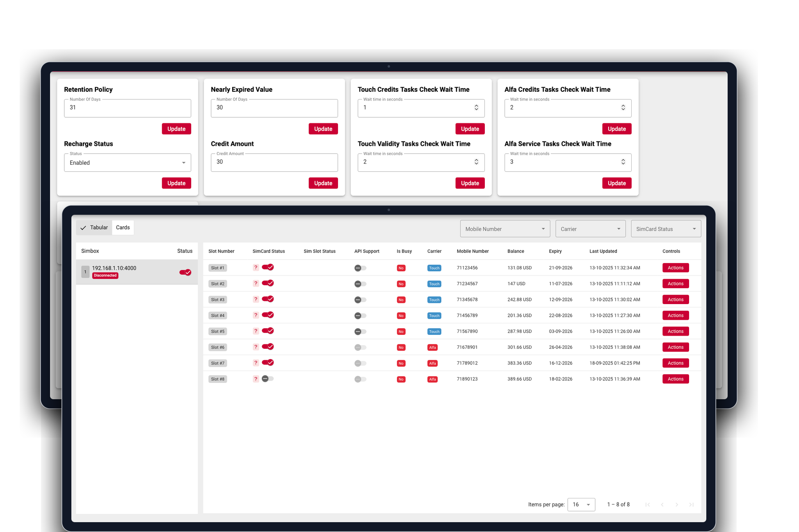Enable the SimCard status switch for Slot #8

267,379
